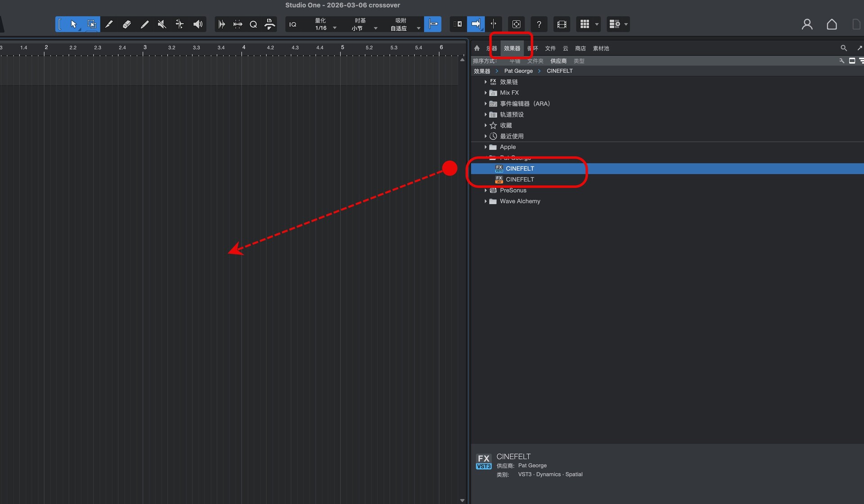The image size is (864, 504).
Task: Toggle autoscroll arrow button
Action: [x=476, y=24]
